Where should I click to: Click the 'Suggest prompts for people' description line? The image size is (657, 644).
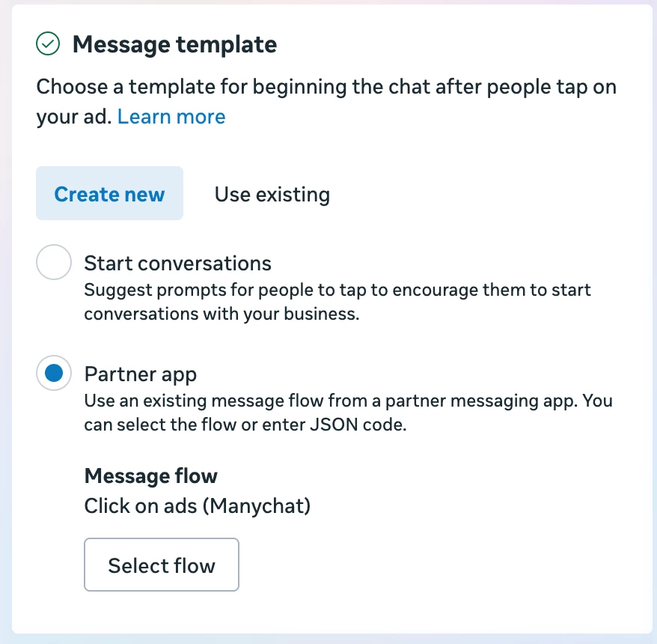(337, 289)
